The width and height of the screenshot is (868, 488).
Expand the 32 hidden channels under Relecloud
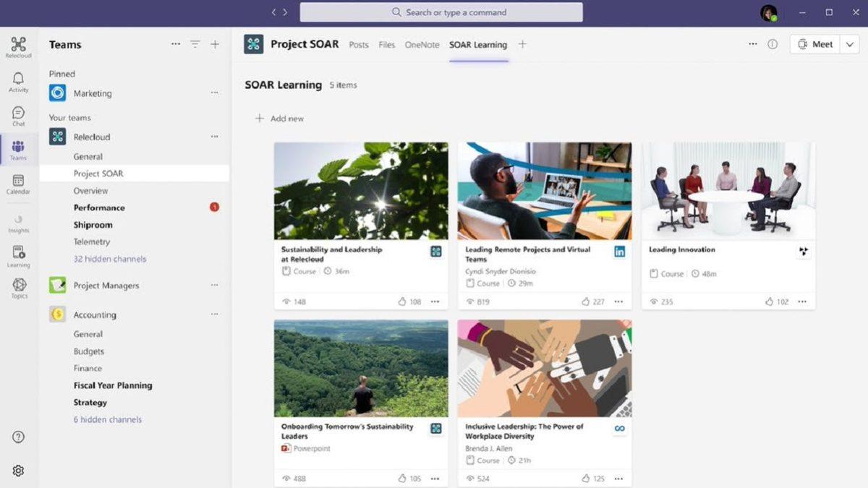[x=109, y=259]
